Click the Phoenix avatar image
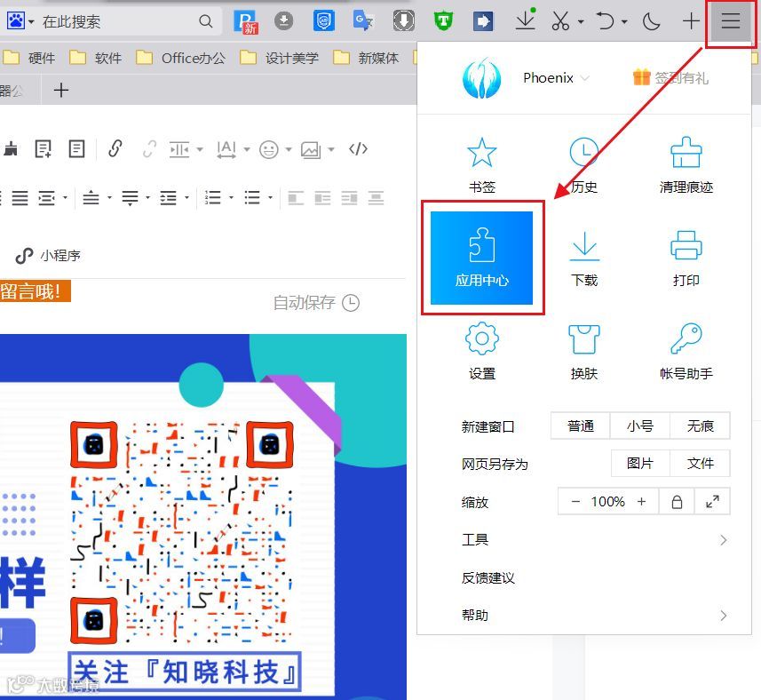Viewport: 761px width, 700px height. click(481, 77)
